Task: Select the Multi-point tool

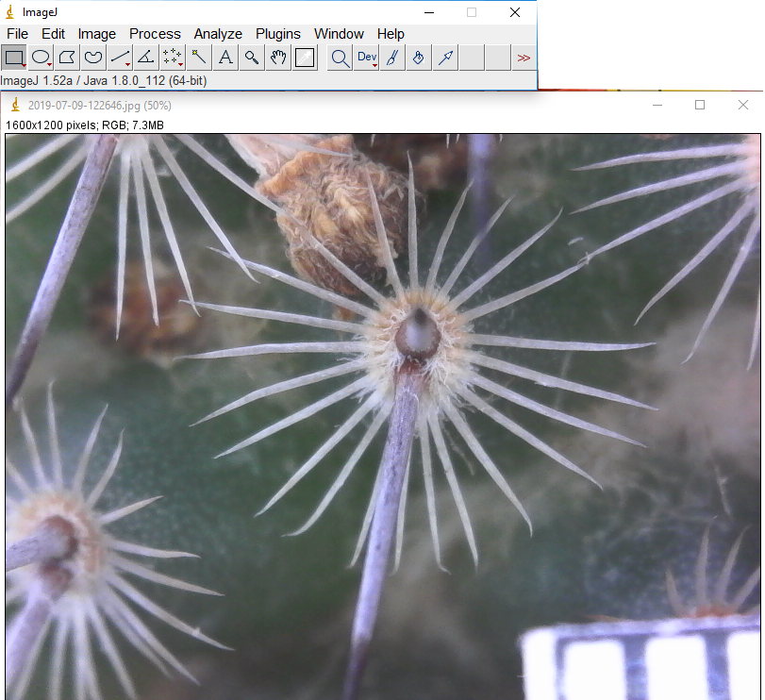Action: pos(173,58)
